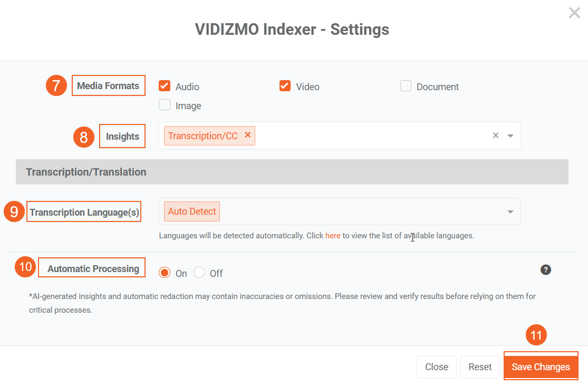
Task: Close the settings dialog with X icon
Action: pos(574,13)
